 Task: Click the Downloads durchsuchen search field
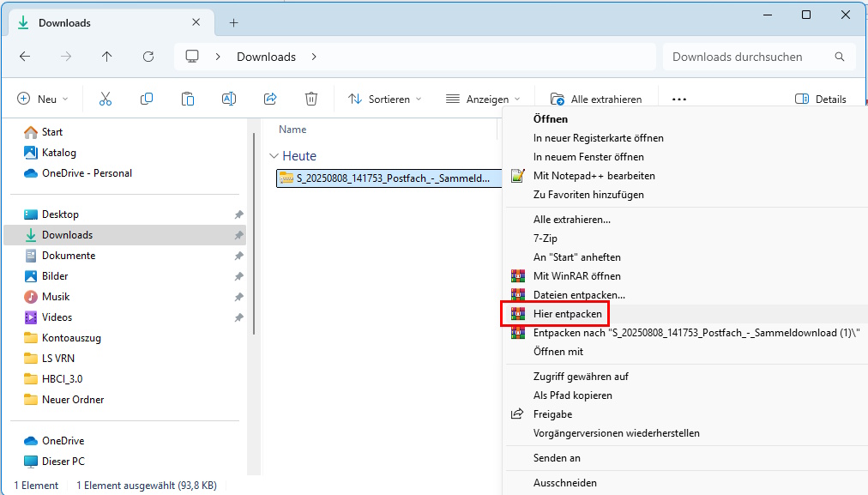coord(746,57)
